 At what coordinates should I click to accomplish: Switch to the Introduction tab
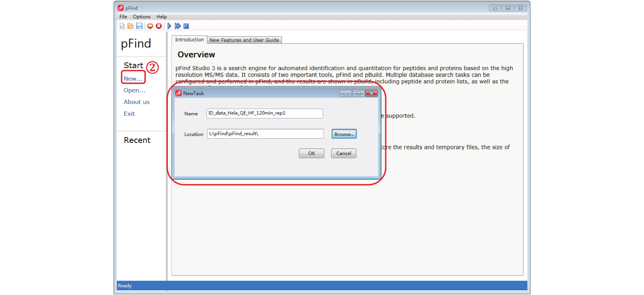click(x=189, y=40)
